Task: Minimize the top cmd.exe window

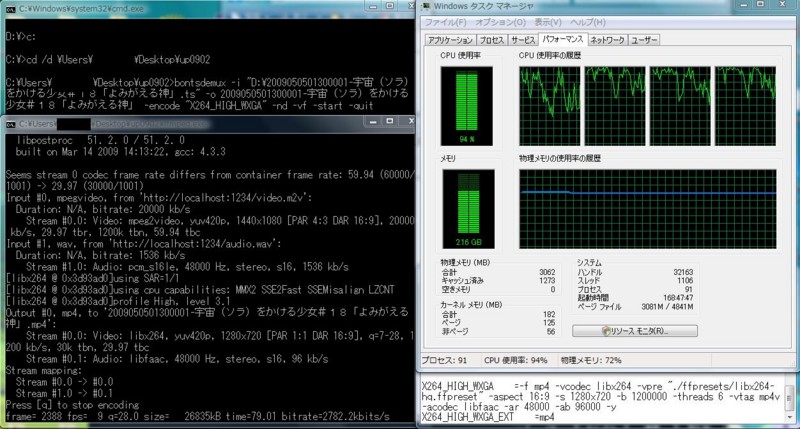Action: point(373,6)
